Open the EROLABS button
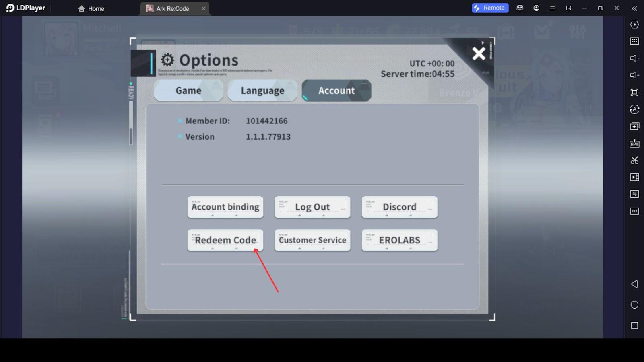The height and width of the screenshot is (362, 644). coord(399,240)
